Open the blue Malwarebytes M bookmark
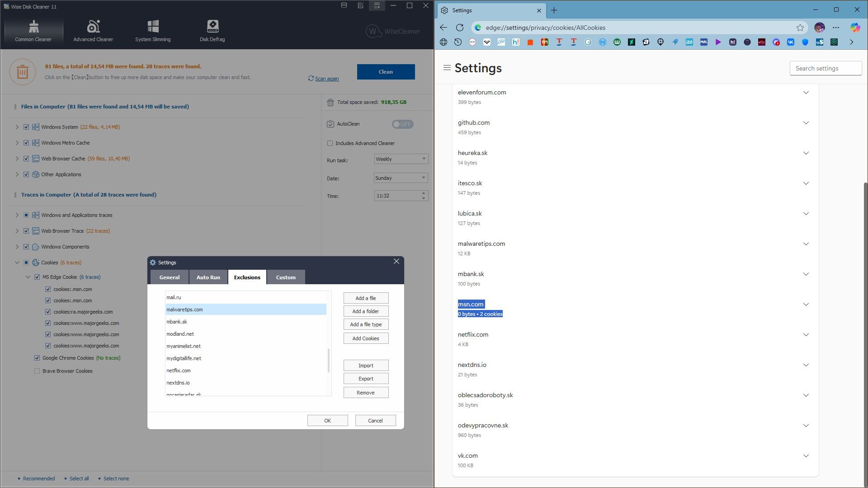 [603, 42]
